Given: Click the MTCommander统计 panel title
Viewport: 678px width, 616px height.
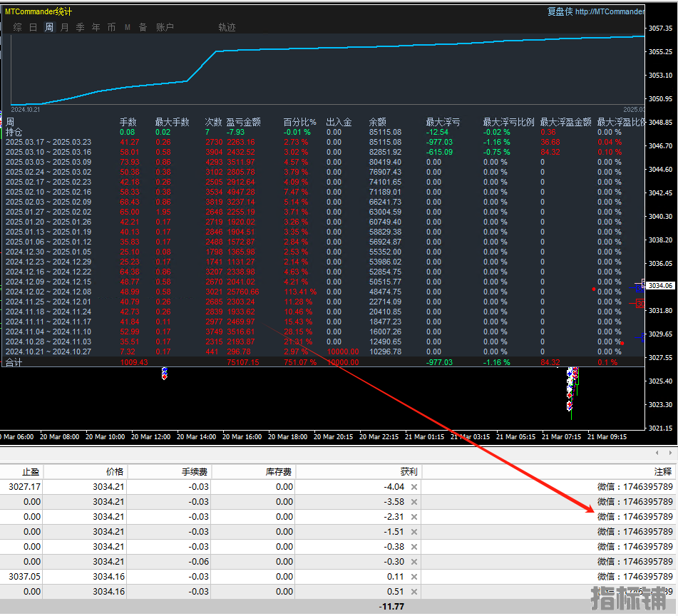Looking at the screenshot, I should pos(38,11).
